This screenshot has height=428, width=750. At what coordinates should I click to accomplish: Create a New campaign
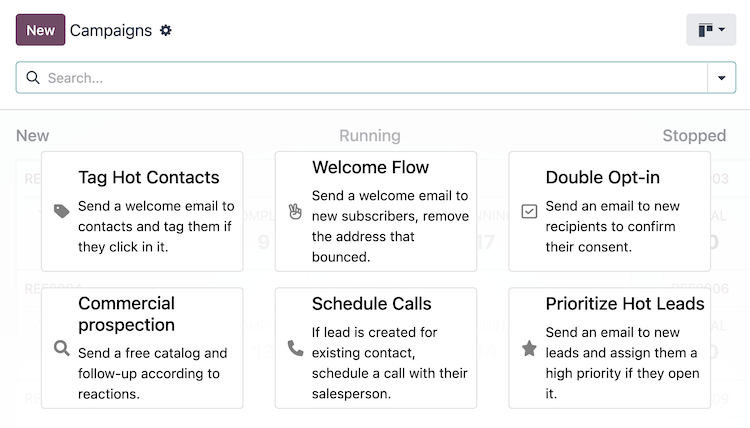[x=41, y=30]
